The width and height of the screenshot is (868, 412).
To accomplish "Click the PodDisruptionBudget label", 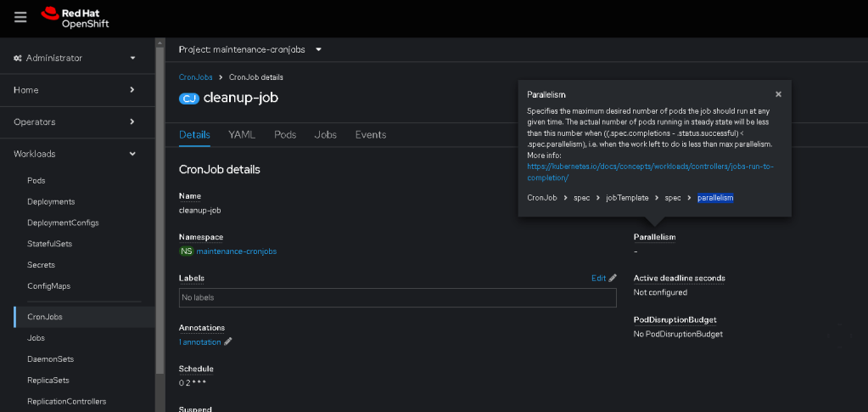I will pyautogui.click(x=675, y=320).
